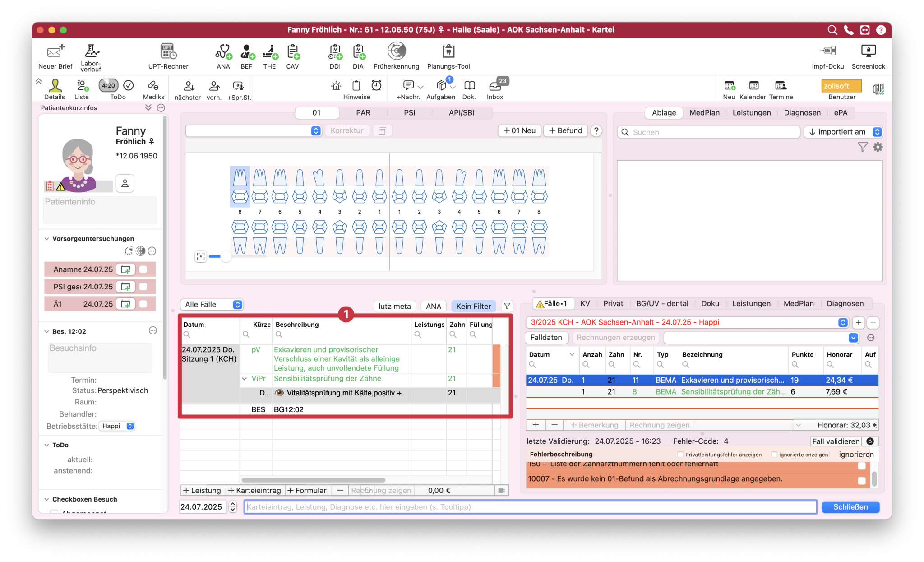The height and width of the screenshot is (562, 924).
Task: Switch to PSI tab
Action: 410,113
